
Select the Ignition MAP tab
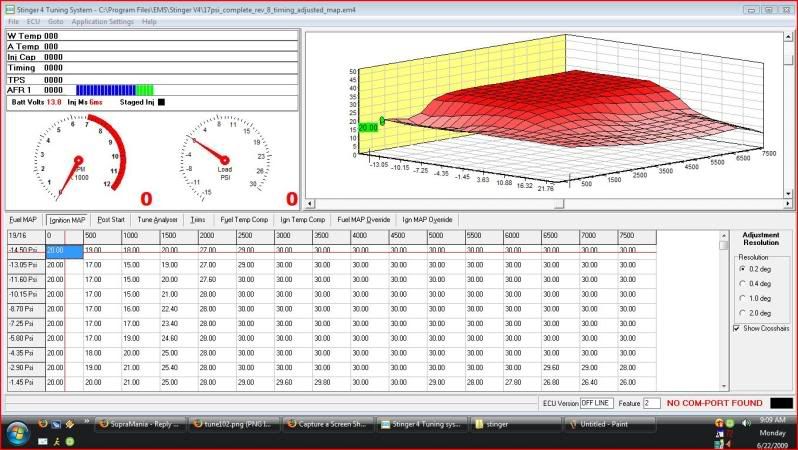[67, 220]
